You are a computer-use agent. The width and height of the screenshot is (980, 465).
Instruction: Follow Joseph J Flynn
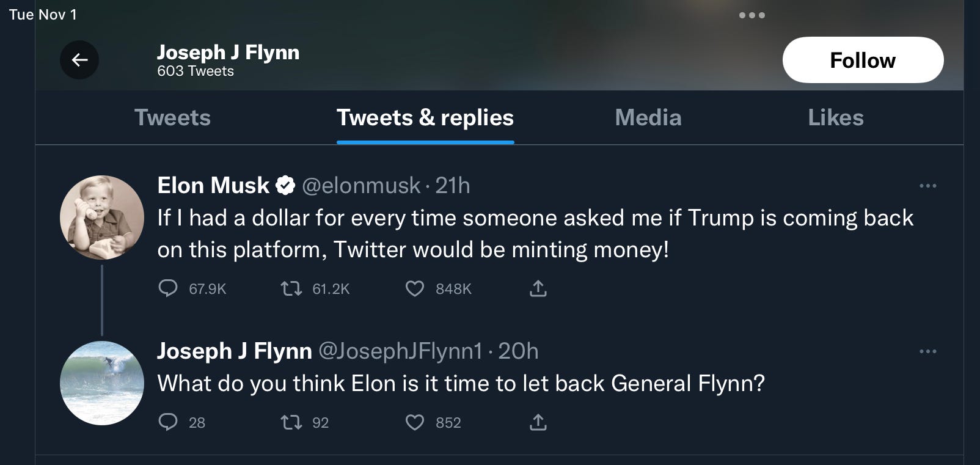(863, 60)
